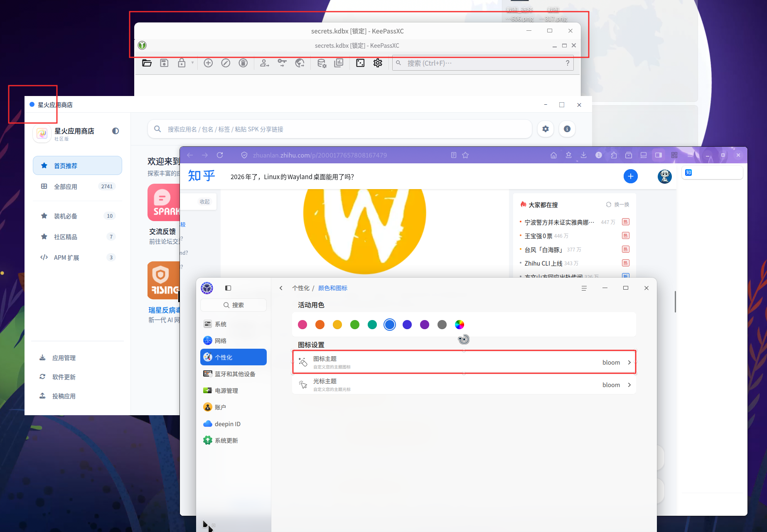This screenshot has width=767, height=532.
Task: Open Spark Store settings gear button
Action: (546, 129)
